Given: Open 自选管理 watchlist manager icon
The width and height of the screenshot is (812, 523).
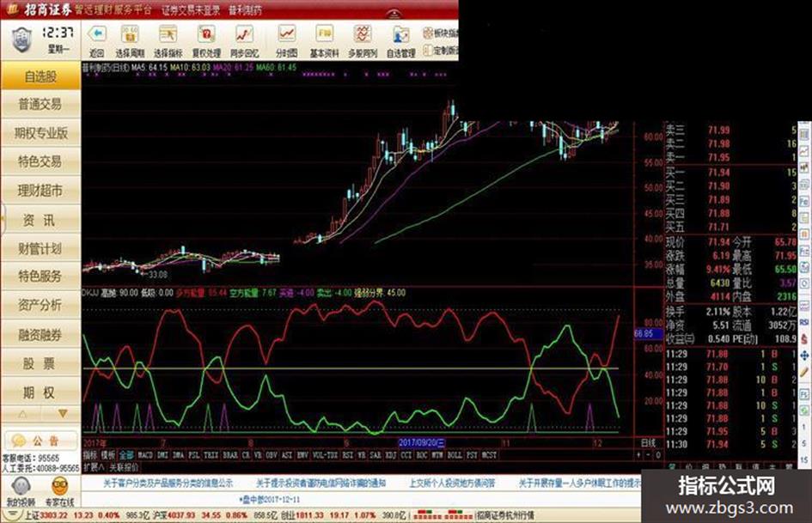Looking at the screenshot, I should tap(400, 34).
